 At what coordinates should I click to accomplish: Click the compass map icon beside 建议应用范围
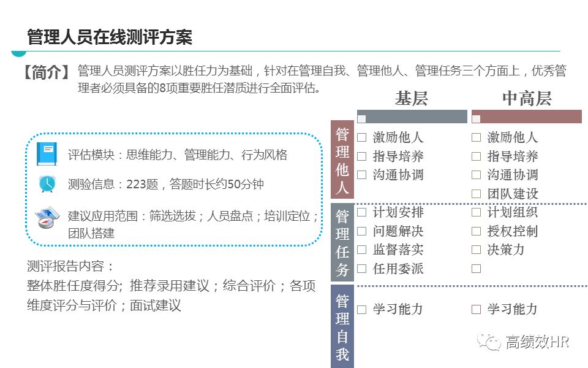point(47,217)
